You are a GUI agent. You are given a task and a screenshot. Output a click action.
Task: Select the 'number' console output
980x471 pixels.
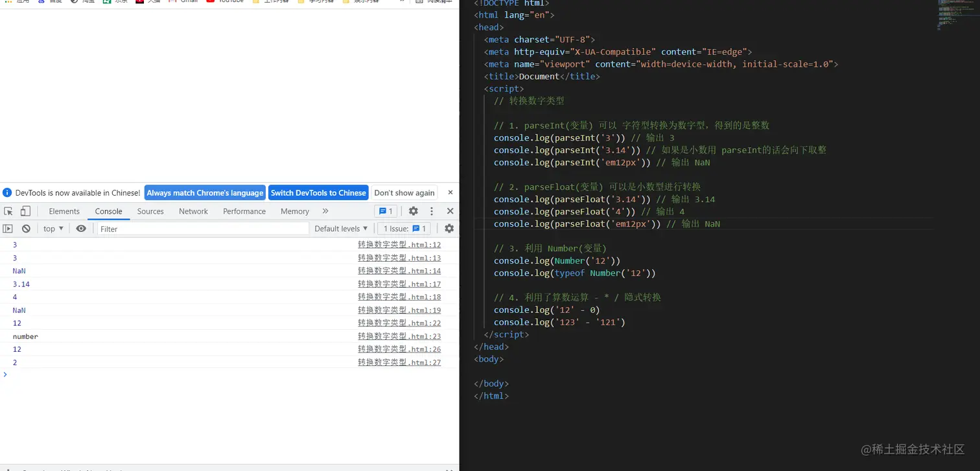click(x=25, y=337)
